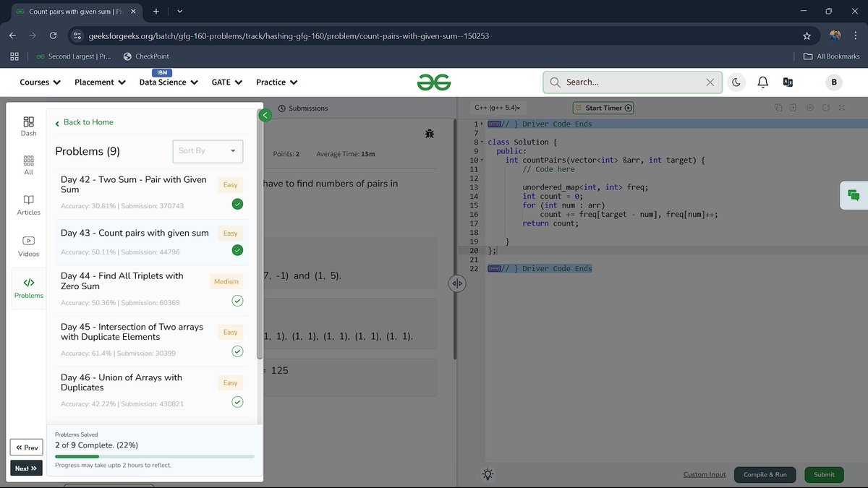This screenshot has height=488, width=868.
Task: Expand the Data Science menu
Action: click(x=169, y=82)
